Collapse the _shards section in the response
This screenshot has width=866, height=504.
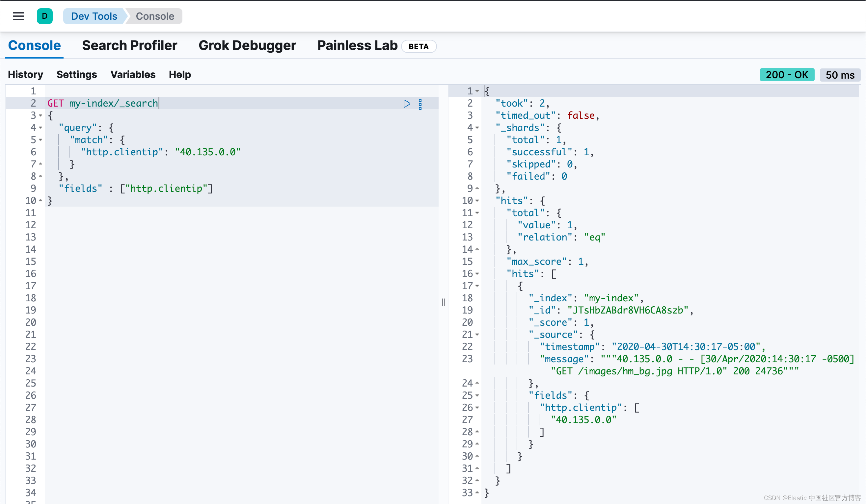click(x=478, y=128)
